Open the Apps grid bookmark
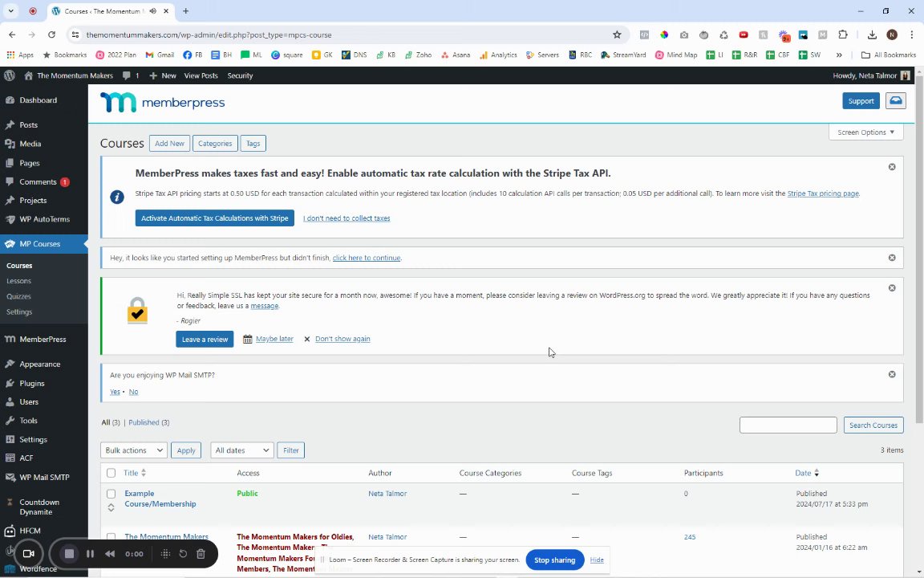The height and width of the screenshot is (578, 924). tap(20, 55)
